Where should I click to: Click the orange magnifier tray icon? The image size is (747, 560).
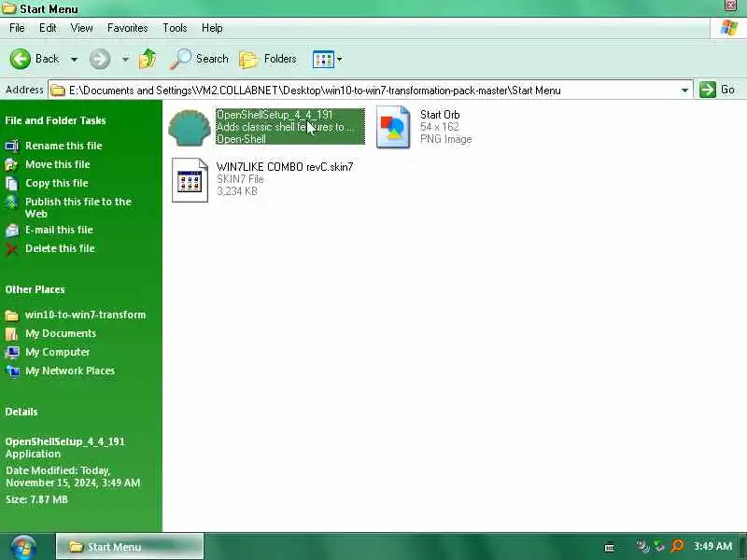677,546
